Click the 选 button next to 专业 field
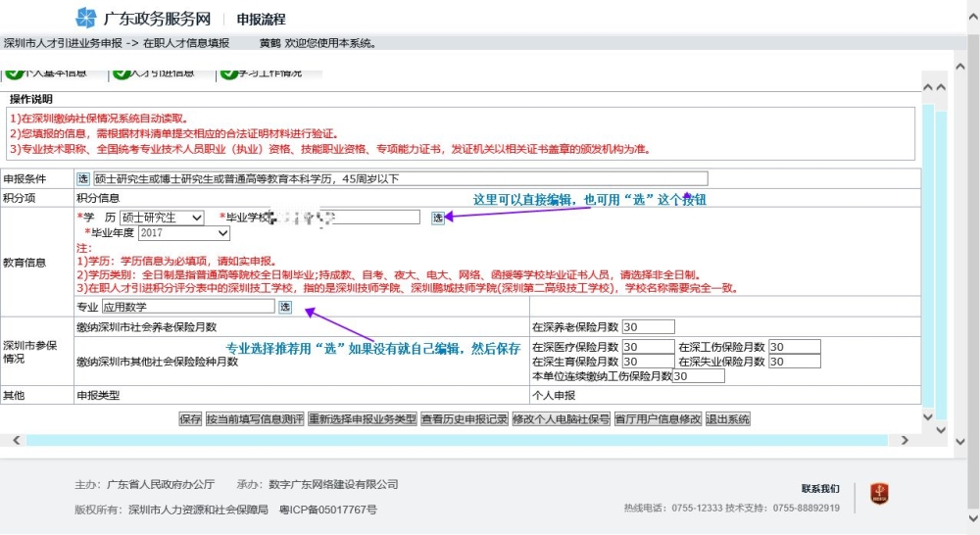Viewport: 980px width, 535px height. 285,307
